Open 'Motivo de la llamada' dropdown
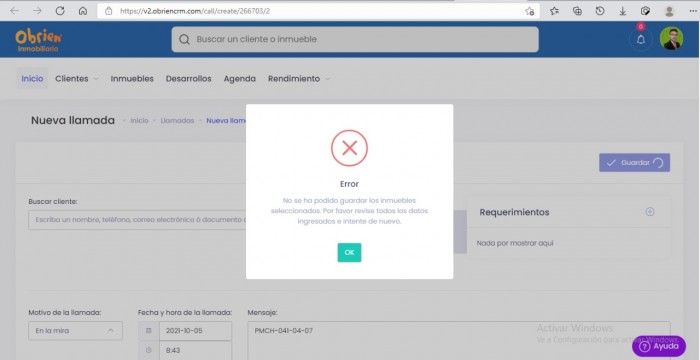The width and height of the screenshot is (700, 360). coord(75,331)
